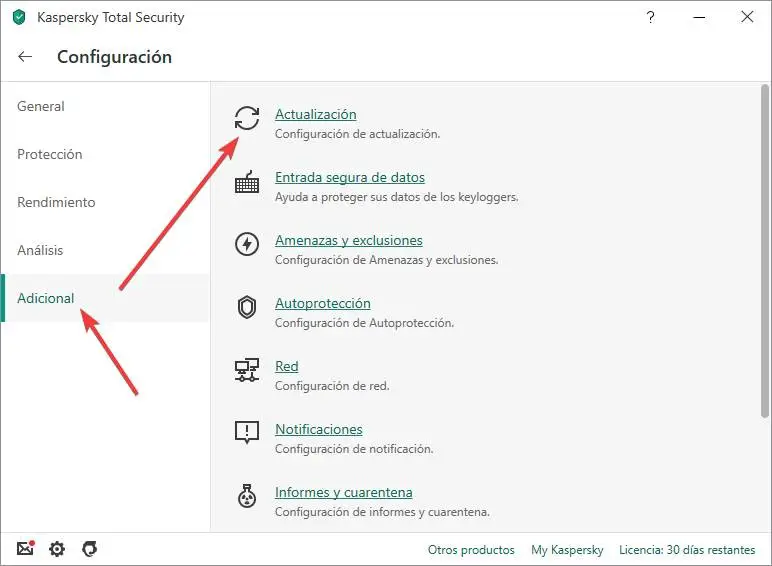This screenshot has width=772, height=566.
Task: Click the network computers icon for Red
Action: click(x=247, y=370)
